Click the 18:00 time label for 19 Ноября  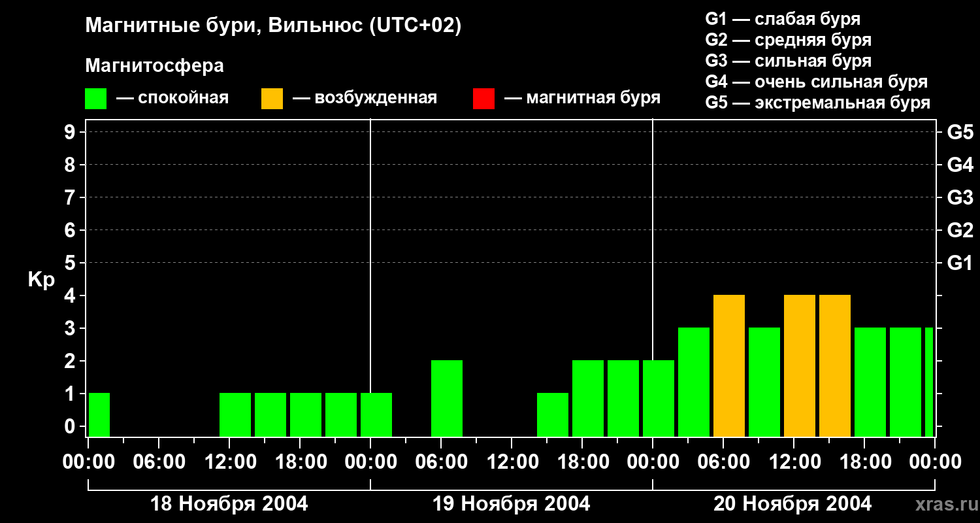click(582, 462)
